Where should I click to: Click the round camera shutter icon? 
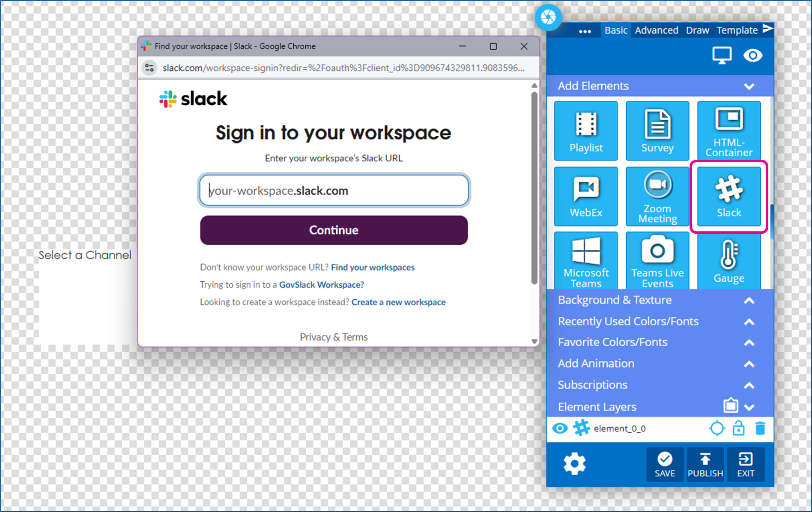click(548, 17)
